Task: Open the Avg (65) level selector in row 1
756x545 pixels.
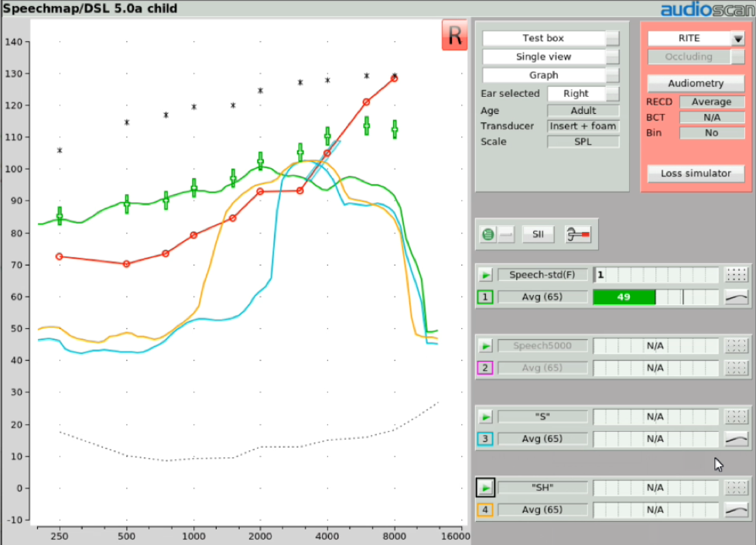Action: (x=542, y=297)
